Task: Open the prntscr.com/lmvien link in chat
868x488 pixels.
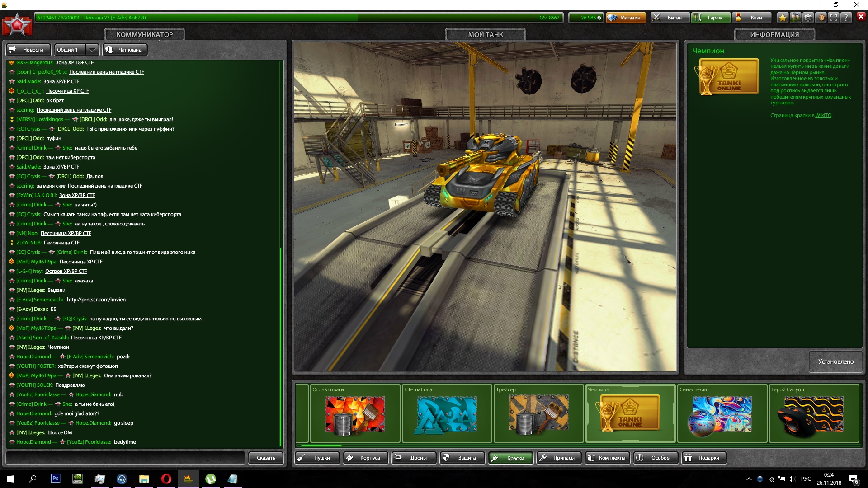Action: click(96, 300)
